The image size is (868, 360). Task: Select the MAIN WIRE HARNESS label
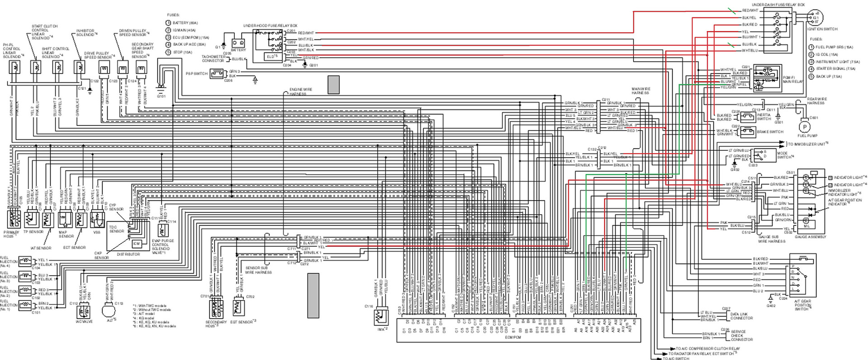pos(641,90)
